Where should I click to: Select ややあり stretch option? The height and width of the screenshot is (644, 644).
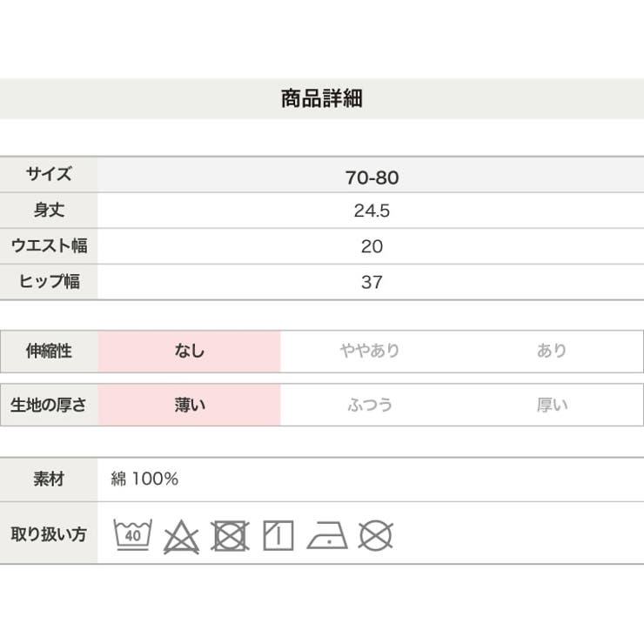pyautogui.click(x=370, y=352)
